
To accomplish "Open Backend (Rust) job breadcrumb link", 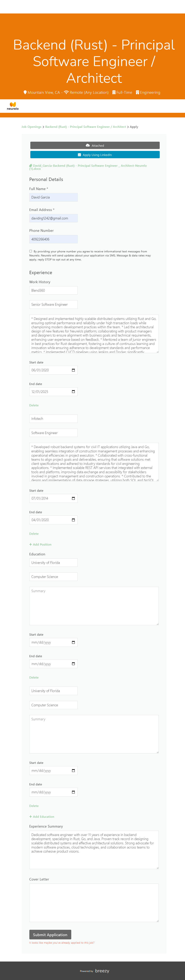I will pyautogui.click(x=85, y=127).
